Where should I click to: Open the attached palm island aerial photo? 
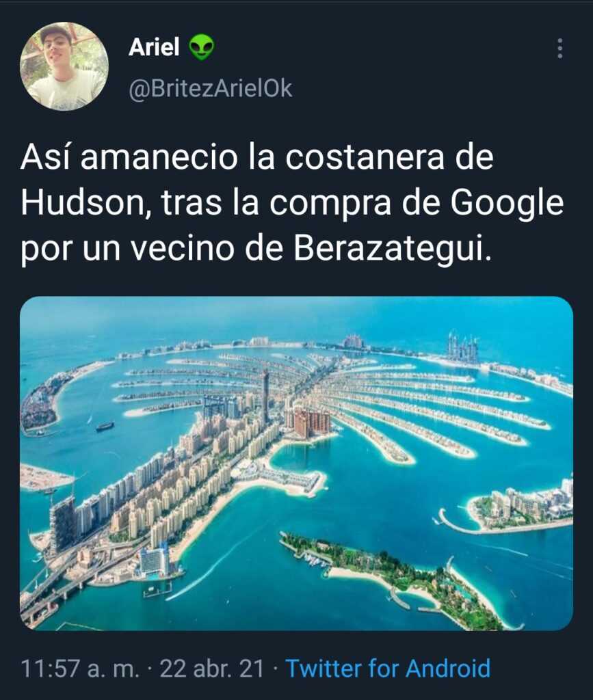click(x=297, y=463)
